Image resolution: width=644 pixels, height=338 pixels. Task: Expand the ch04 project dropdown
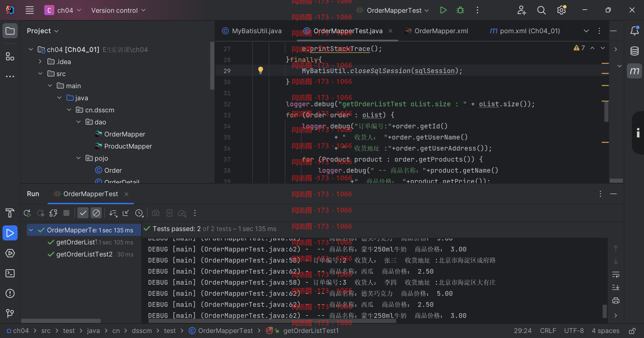pyautogui.click(x=63, y=10)
